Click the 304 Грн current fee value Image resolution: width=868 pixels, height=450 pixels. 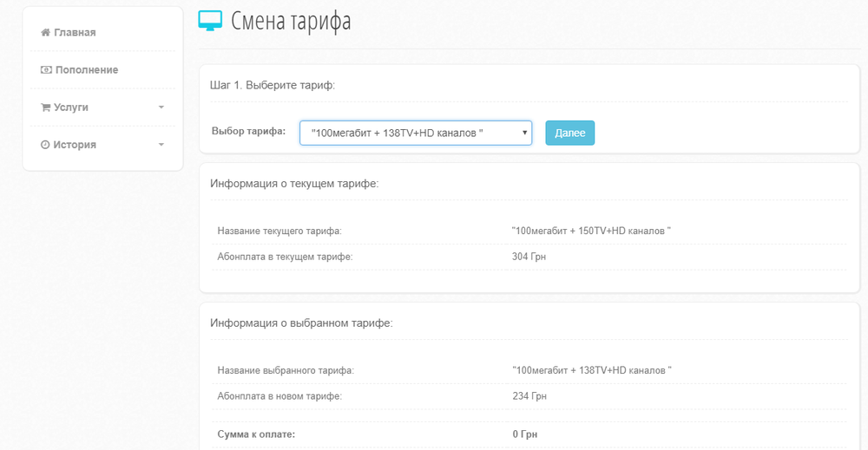pyautogui.click(x=529, y=257)
